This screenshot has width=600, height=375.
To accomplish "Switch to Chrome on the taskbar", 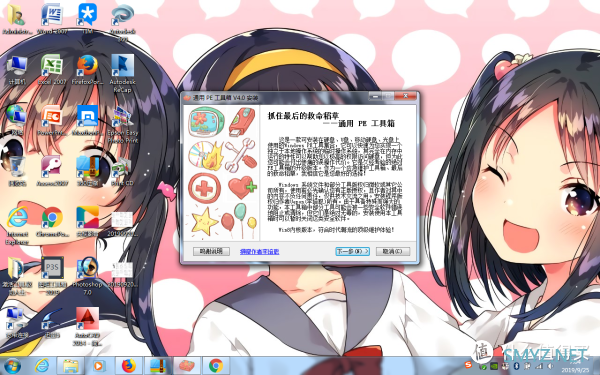I will (x=216, y=366).
